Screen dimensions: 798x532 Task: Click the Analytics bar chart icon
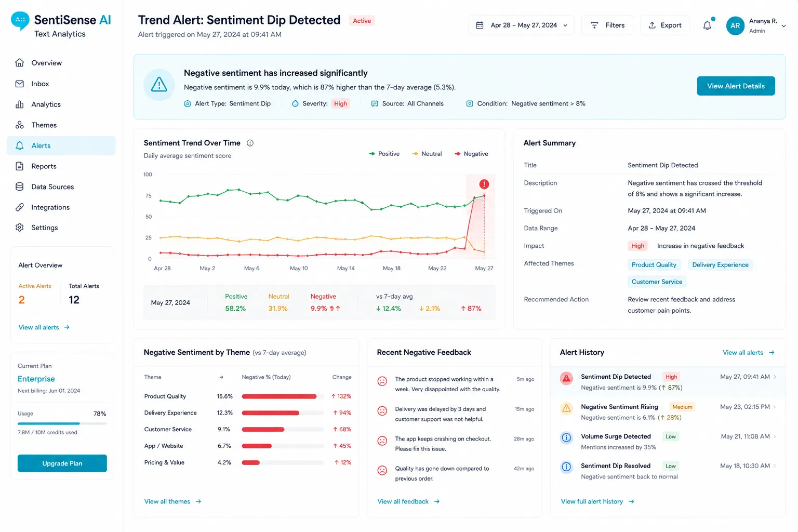(x=20, y=104)
